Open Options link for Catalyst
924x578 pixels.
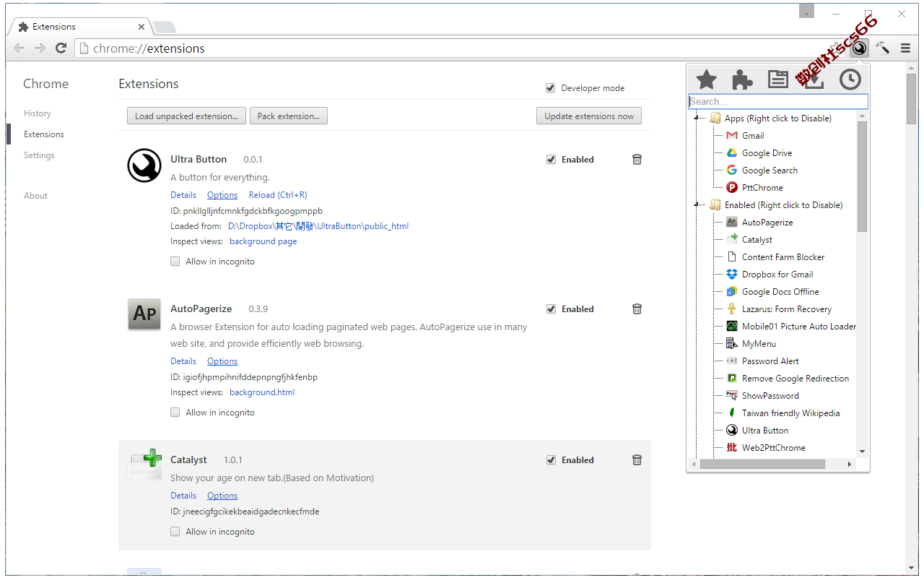tap(222, 496)
